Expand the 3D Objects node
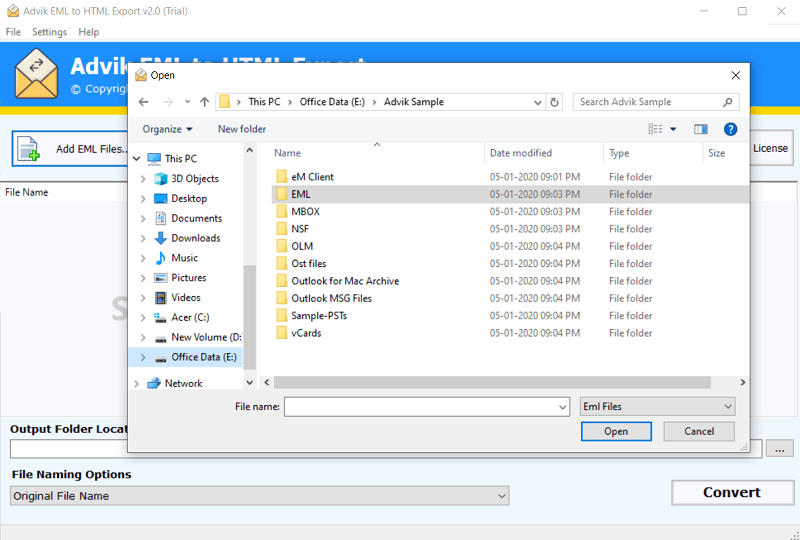The image size is (800, 540). tap(143, 179)
